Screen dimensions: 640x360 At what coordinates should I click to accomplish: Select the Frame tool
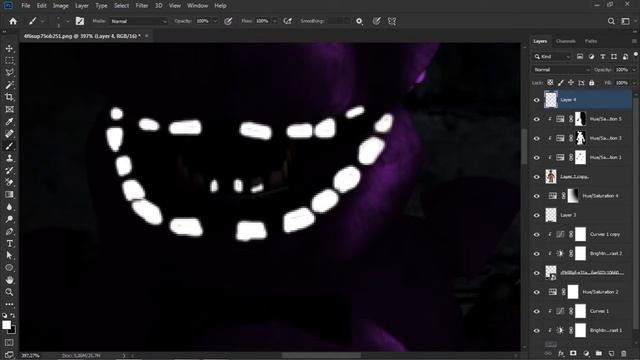pyautogui.click(x=9, y=109)
